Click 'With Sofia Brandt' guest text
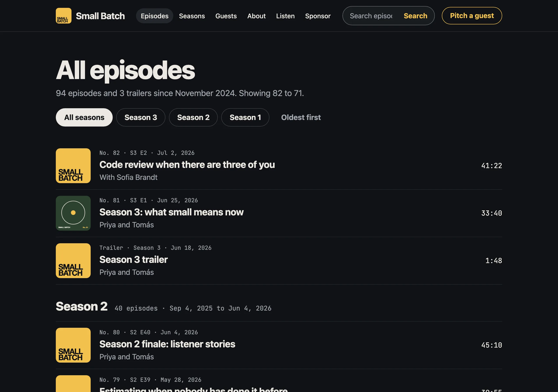The image size is (558, 392). (x=128, y=177)
